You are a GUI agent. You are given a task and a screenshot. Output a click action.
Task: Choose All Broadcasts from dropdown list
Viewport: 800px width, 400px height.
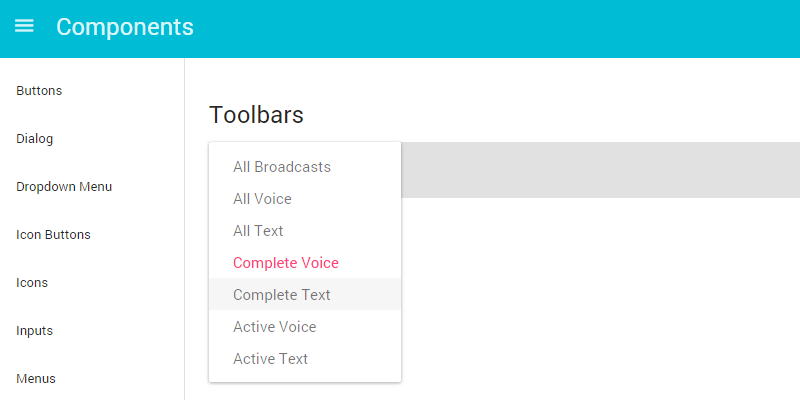(x=282, y=167)
